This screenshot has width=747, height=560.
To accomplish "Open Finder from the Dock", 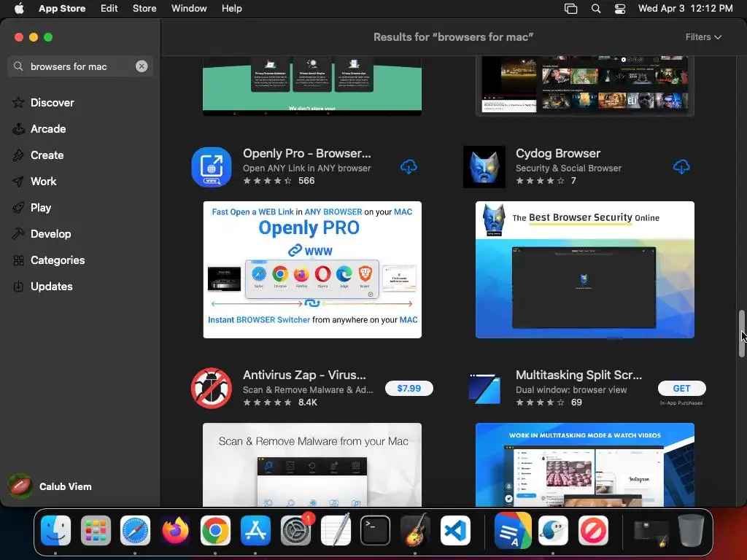I will pos(55,530).
